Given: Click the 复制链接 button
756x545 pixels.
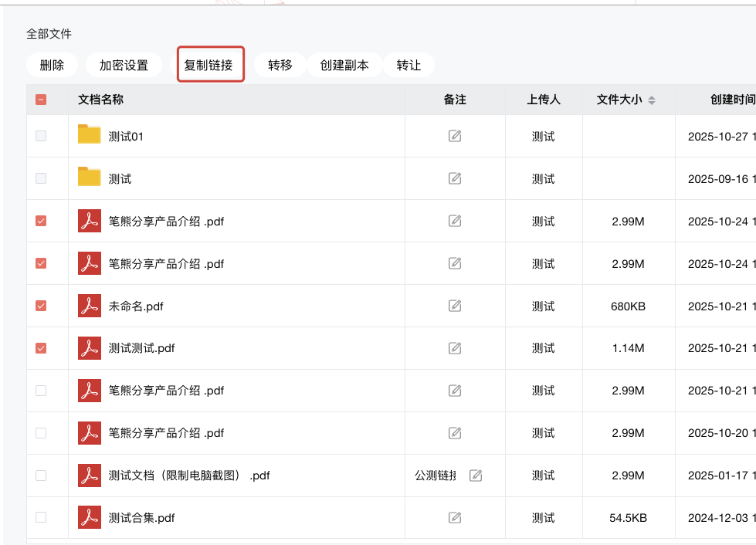Looking at the screenshot, I should click(208, 66).
